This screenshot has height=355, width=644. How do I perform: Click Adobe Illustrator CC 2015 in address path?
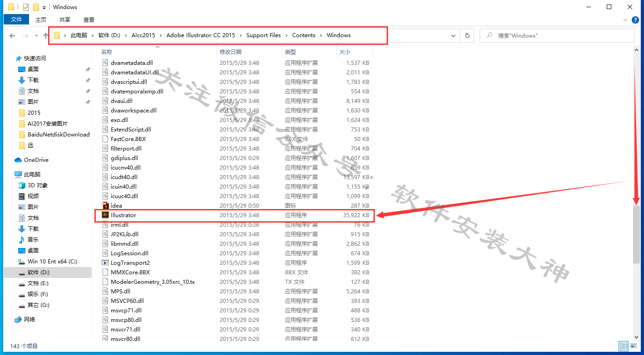point(201,35)
